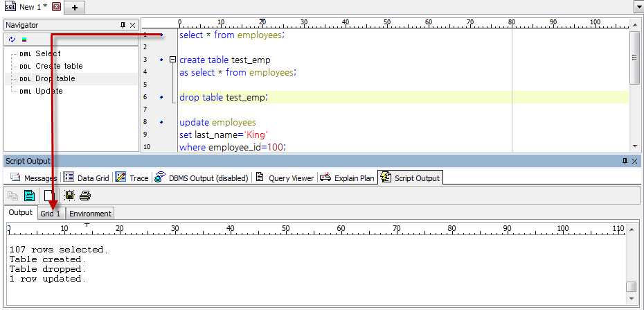Click the teal document icon in output toolbar

(x=30, y=196)
